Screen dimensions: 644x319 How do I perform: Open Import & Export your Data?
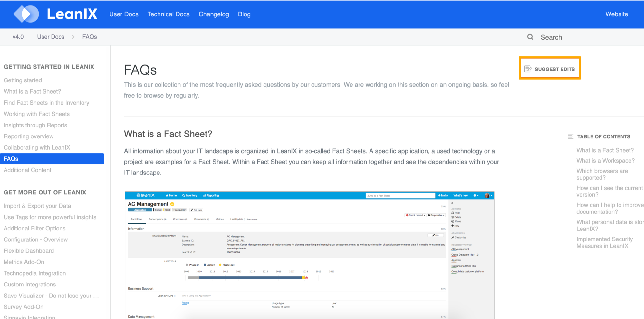click(x=37, y=206)
